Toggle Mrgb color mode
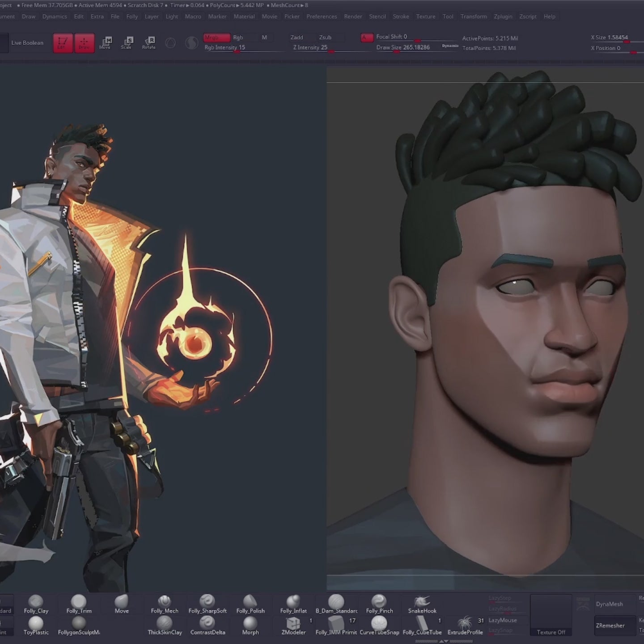The width and height of the screenshot is (644, 644). coord(216,38)
